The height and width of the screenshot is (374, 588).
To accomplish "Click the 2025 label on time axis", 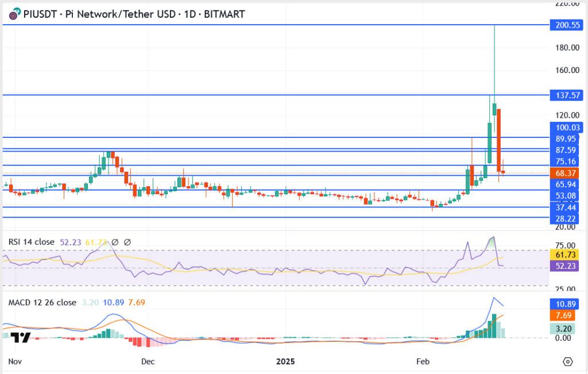I will pyautogui.click(x=285, y=361).
